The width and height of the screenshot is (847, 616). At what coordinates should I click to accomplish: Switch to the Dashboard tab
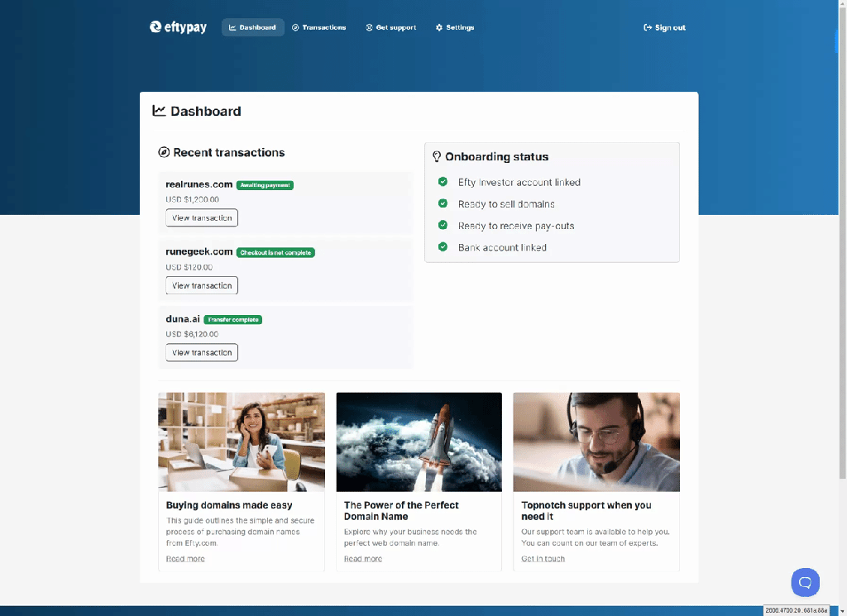pos(253,27)
